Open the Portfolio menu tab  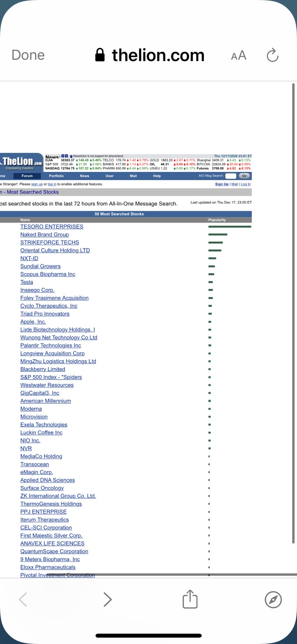click(56, 176)
